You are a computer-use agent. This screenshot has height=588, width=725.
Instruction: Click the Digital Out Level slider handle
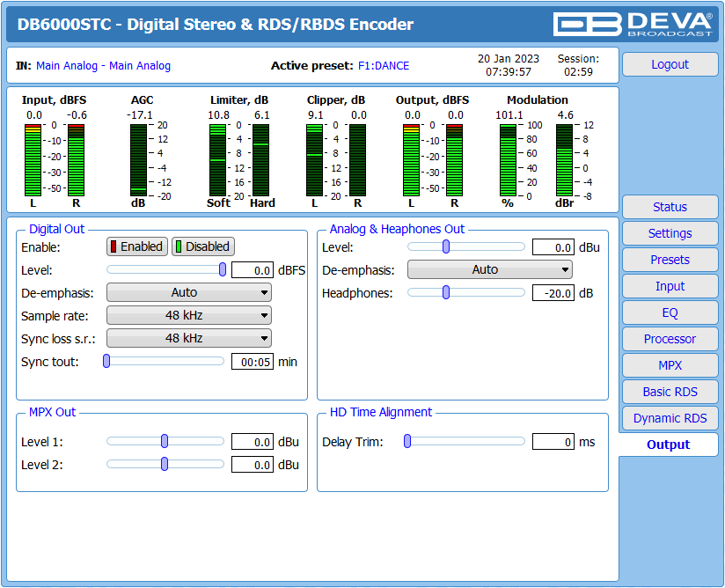[x=223, y=269]
